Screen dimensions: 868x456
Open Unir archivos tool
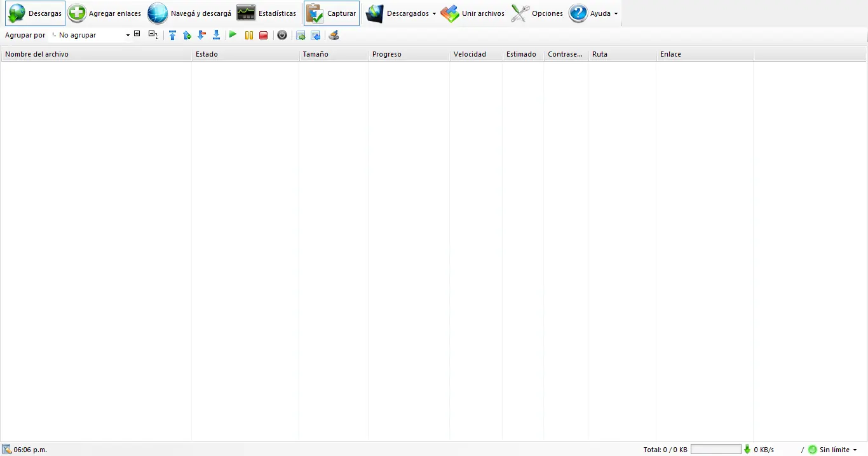[x=472, y=13]
